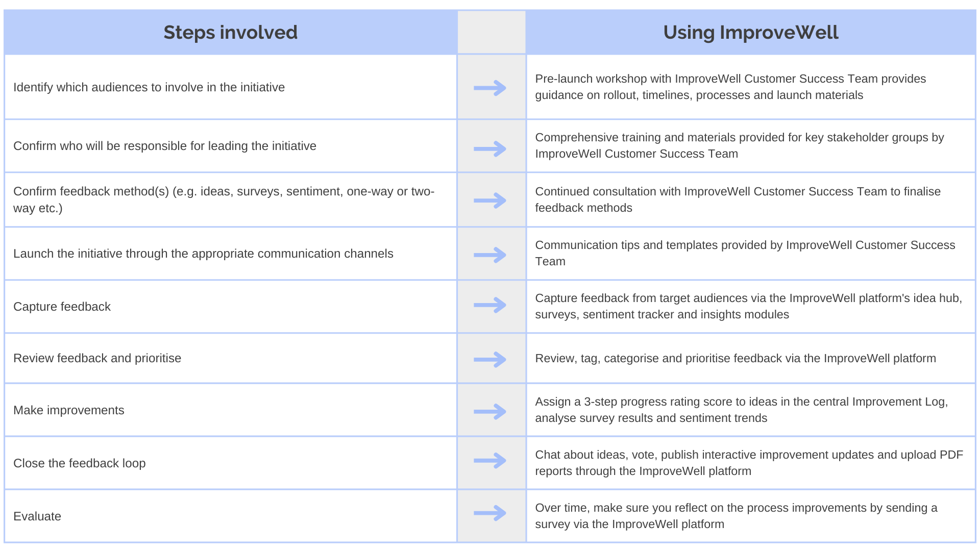Click the Comprehensive training and materials text

tap(740, 145)
